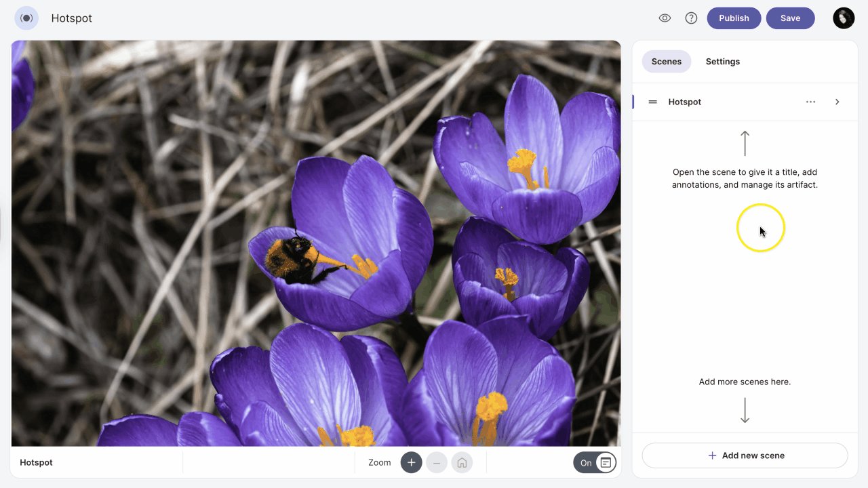Expand the collapsed panel at left edge
The image size is (868, 488).
point(2,225)
